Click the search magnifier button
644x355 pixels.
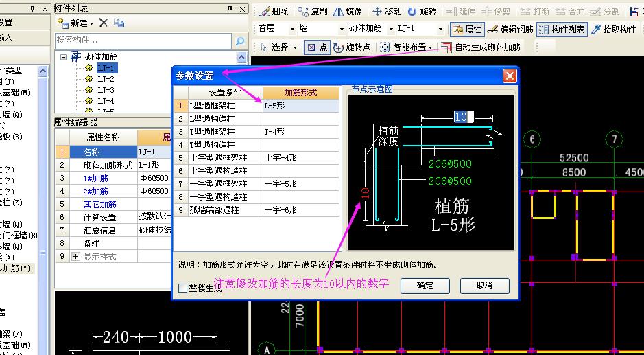point(240,41)
